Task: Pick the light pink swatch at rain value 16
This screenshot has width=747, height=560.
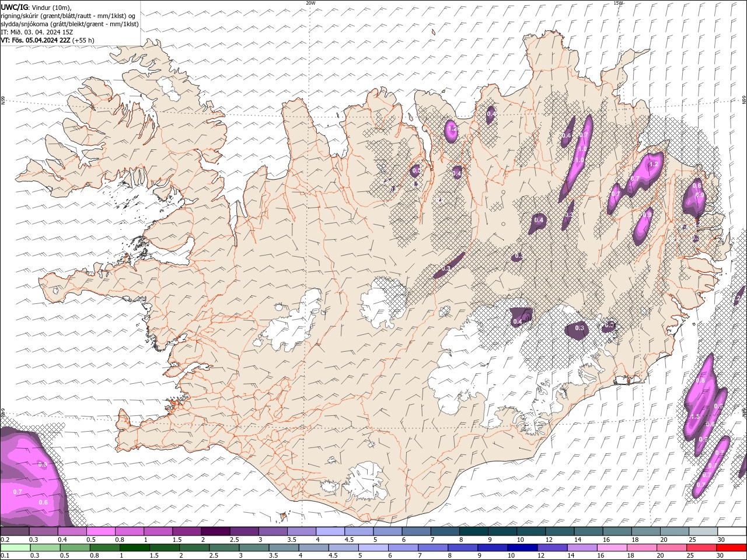Action: (612, 548)
